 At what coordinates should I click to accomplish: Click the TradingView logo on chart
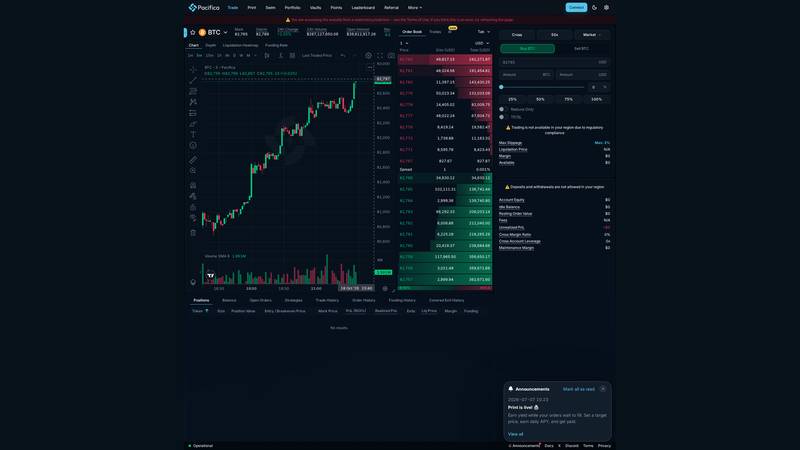tap(210, 276)
